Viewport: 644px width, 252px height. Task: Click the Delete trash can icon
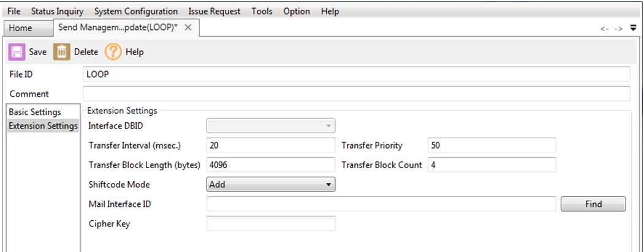[61, 52]
